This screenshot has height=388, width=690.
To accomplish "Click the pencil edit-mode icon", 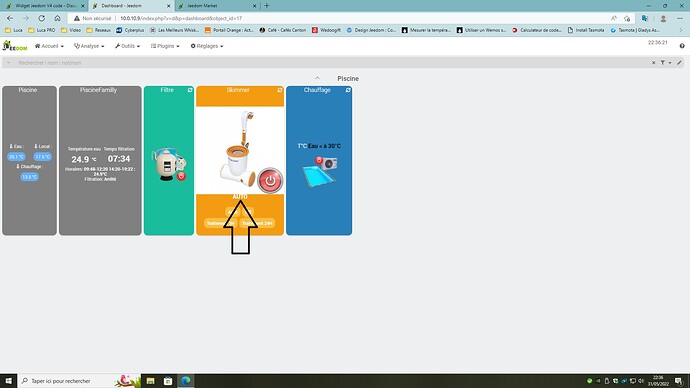I will click(x=679, y=63).
